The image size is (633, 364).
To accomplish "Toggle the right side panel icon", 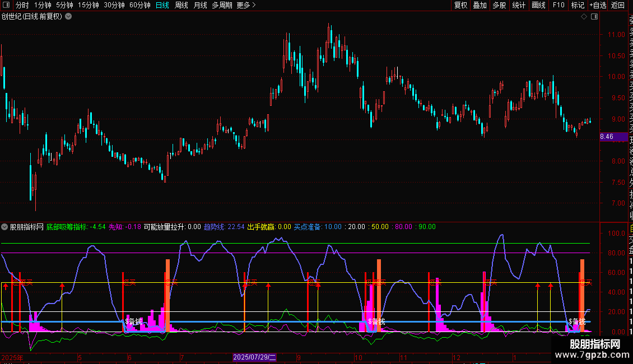I will (x=594, y=17).
